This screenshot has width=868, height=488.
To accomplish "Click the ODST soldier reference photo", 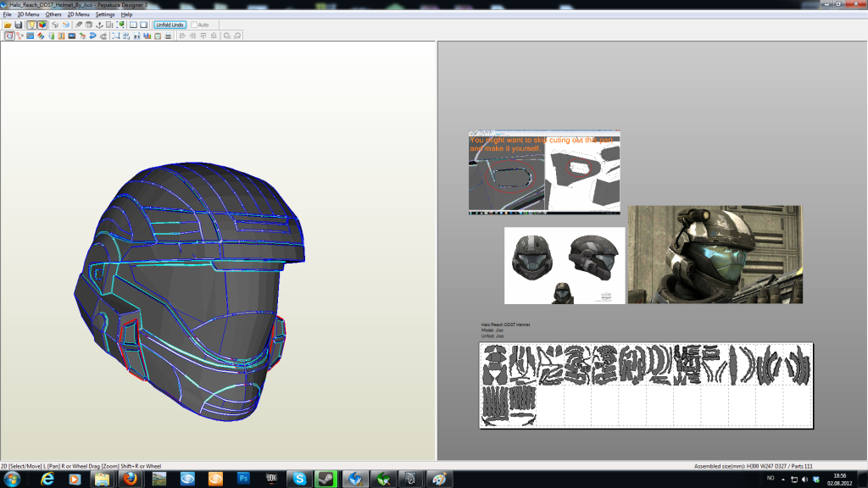I will [x=715, y=254].
